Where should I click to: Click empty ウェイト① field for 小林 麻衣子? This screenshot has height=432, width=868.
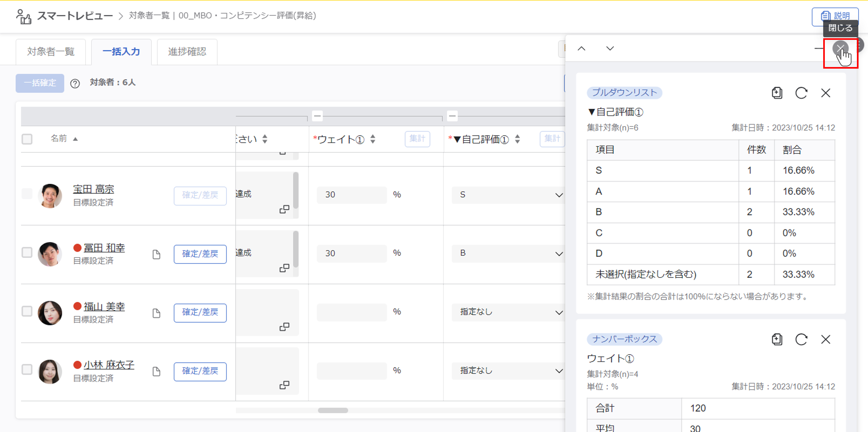coord(352,371)
